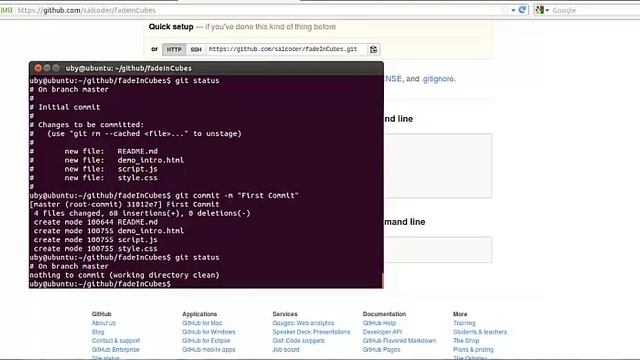Maximize the terminal window
The height and width of the screenshot is (360, 640).
(56, 68)
